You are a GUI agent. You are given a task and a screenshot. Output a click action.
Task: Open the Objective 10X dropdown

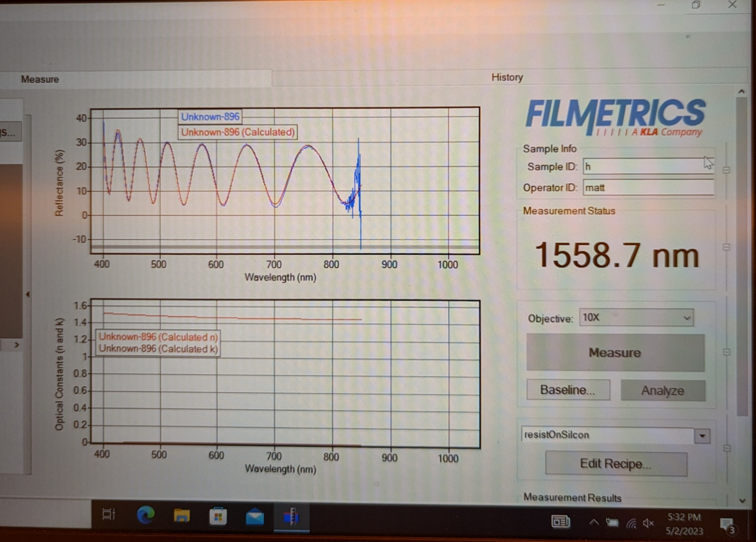pyautogui.click(x=636, y=318)
